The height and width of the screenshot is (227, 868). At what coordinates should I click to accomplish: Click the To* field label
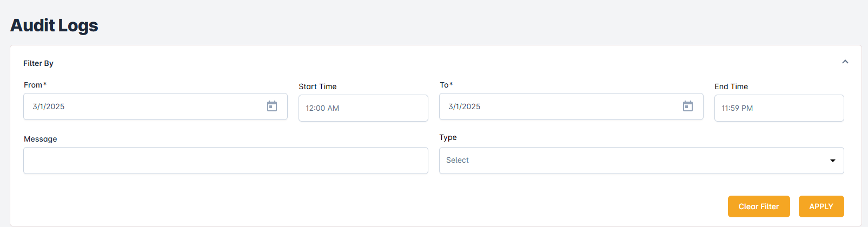pyautogui.click(x=446, y=85)
